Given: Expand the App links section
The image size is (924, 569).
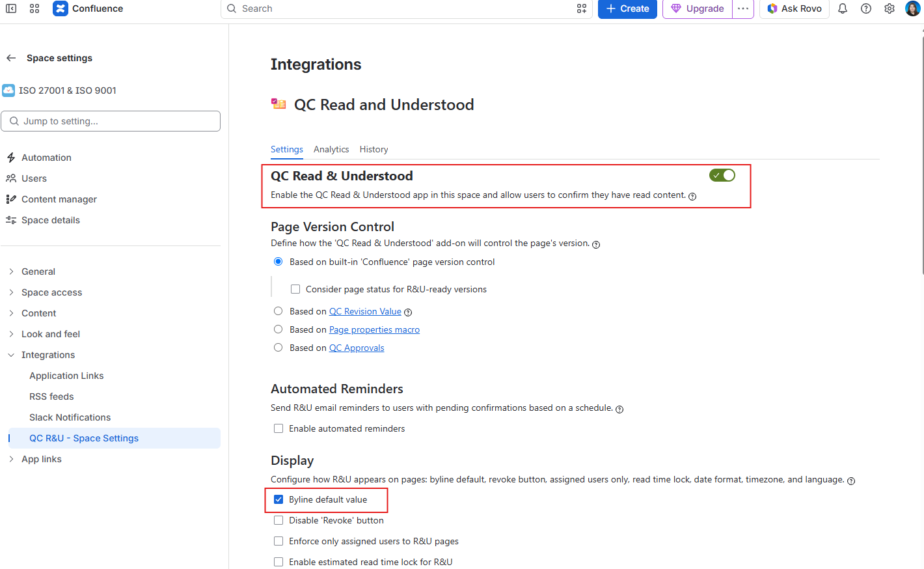Looking at the screenshot, I should click(11, 459).
